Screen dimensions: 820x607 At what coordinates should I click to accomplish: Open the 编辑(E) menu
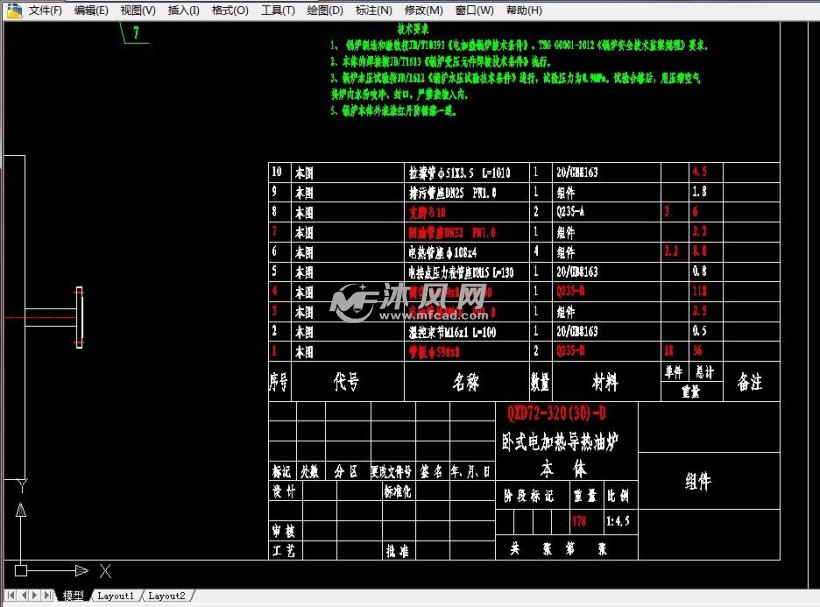pyautogui.click(x=91, y=10)
